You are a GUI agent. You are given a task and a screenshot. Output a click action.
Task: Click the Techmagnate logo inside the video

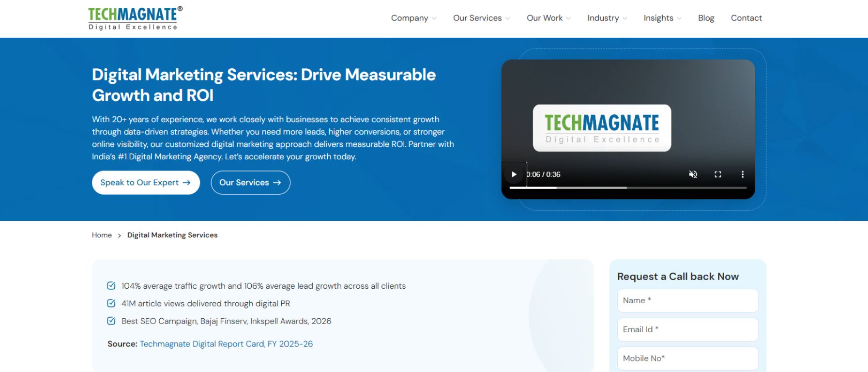tap(602, 128)
